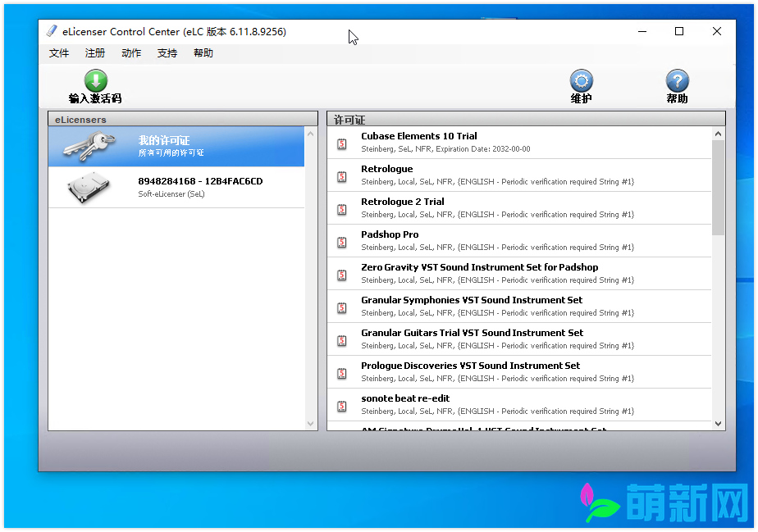This screenshot has width=758, height=532.
Task: Click eLicensers list scroll down arrow
Action: 310,424
